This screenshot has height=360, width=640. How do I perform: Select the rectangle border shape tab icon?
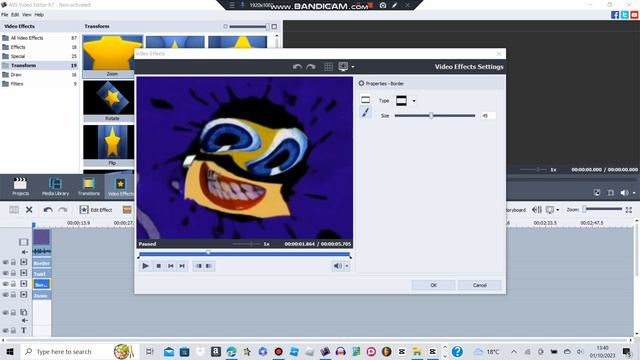(365, 100)
